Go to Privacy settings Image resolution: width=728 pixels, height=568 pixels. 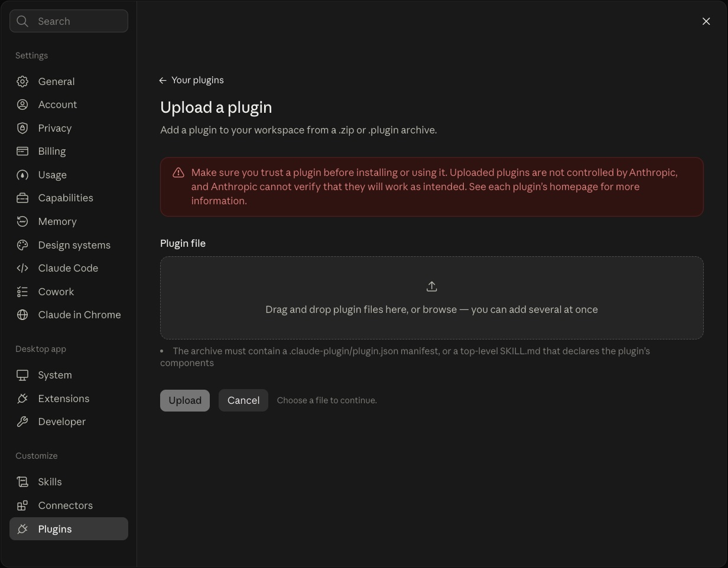pyautogui.click(x=69, y=128)
